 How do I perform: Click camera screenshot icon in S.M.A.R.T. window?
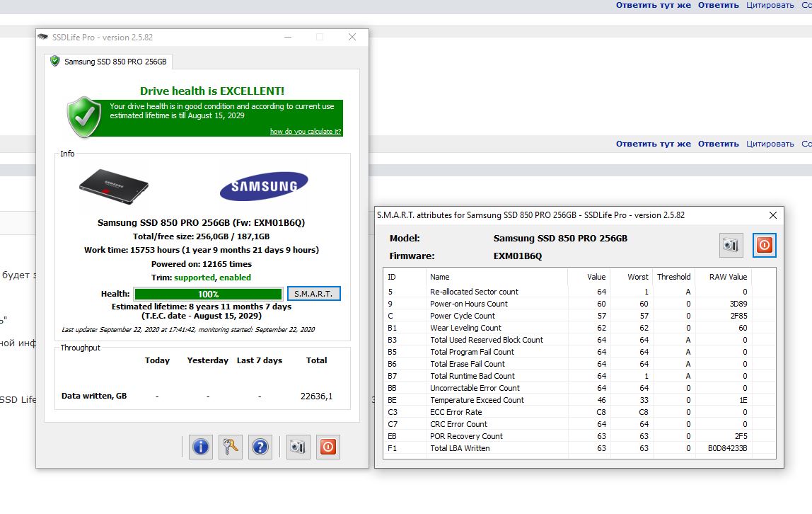(x=731, y=245)
